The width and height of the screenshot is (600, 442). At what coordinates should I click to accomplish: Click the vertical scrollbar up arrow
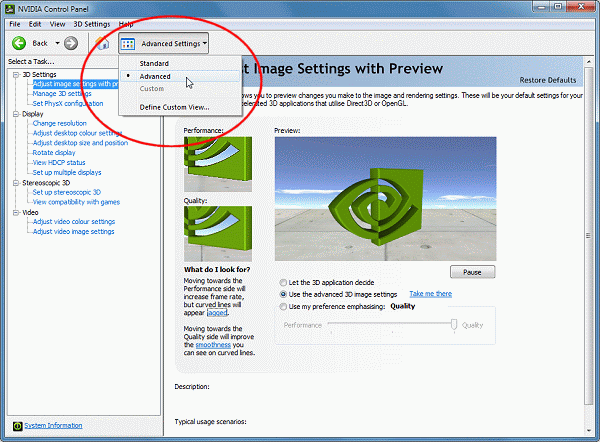tap(589, 62)
